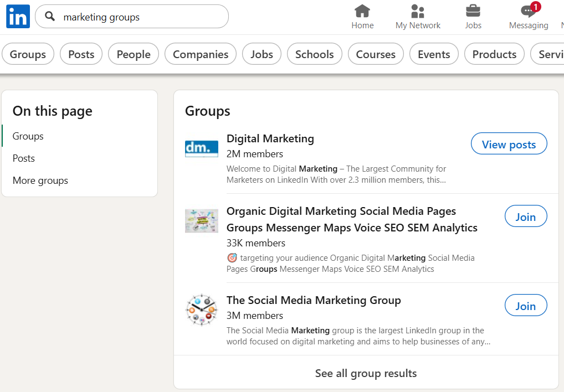
Task: Jump to More groups section
Action: click(40, 180)
